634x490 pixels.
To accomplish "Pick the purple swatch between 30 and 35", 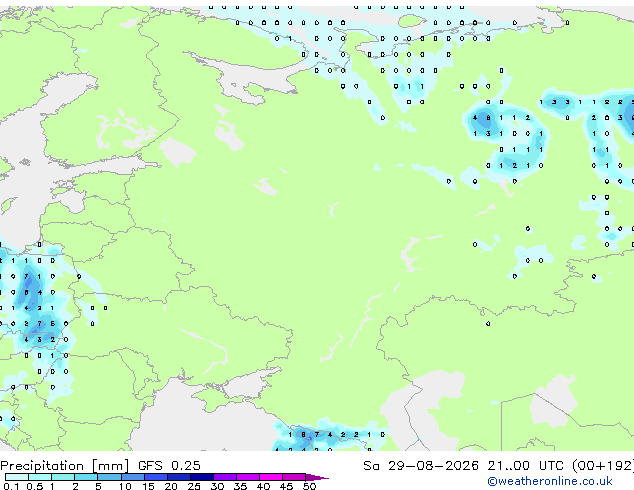I will tap(225, 477).
